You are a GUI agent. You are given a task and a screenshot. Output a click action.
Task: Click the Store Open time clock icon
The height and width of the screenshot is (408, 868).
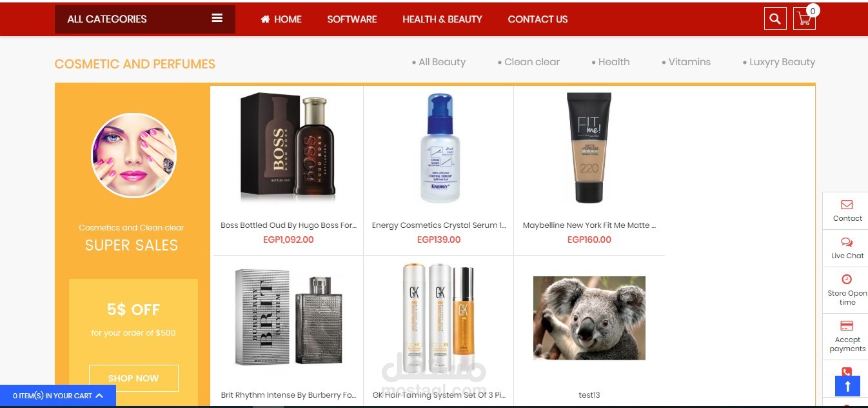point(847,279)
